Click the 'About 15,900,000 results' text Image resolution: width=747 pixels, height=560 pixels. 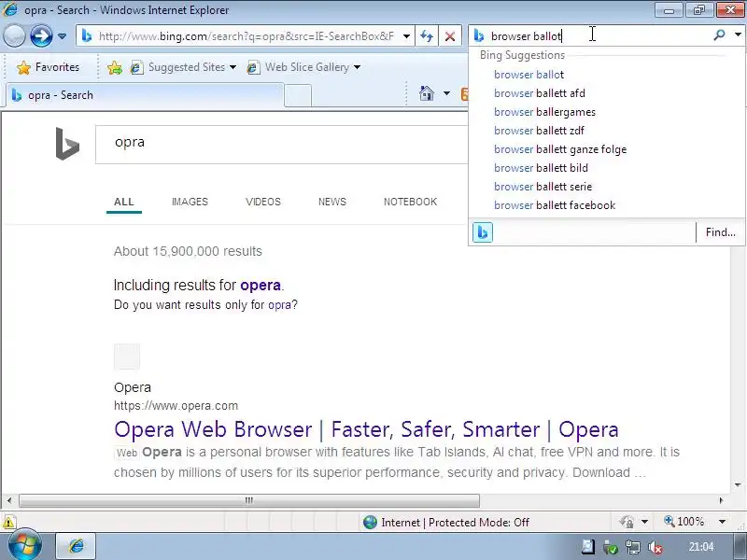188,251
